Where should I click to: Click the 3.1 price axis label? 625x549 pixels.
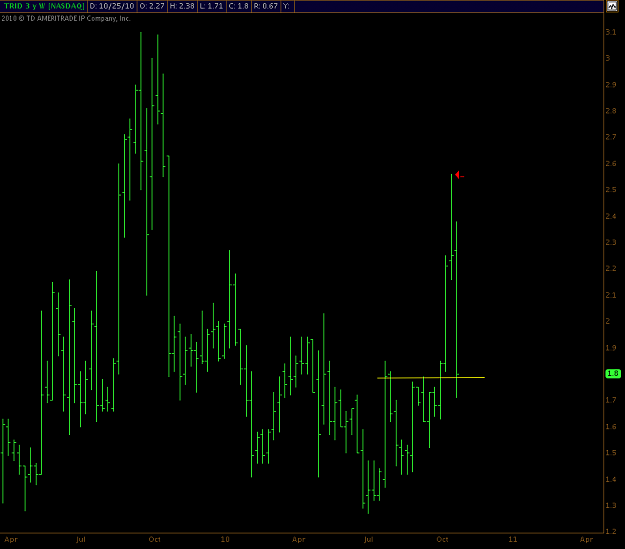click(x=611, y=32)
